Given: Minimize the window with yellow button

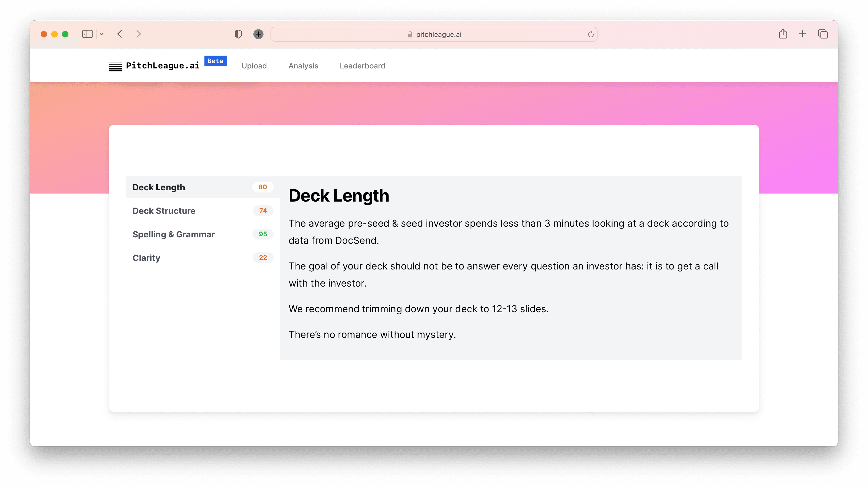Looking at the screenshot, I should click(55, 34).
